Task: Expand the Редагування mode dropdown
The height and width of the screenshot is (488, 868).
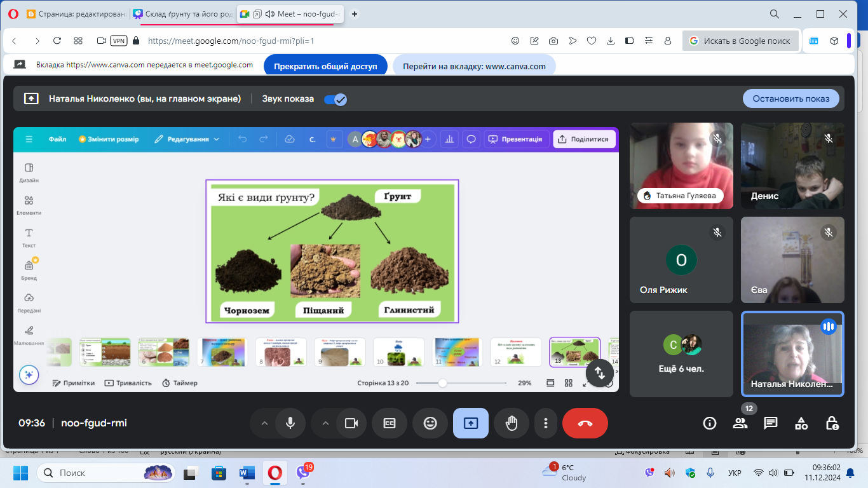Action: 186,139
